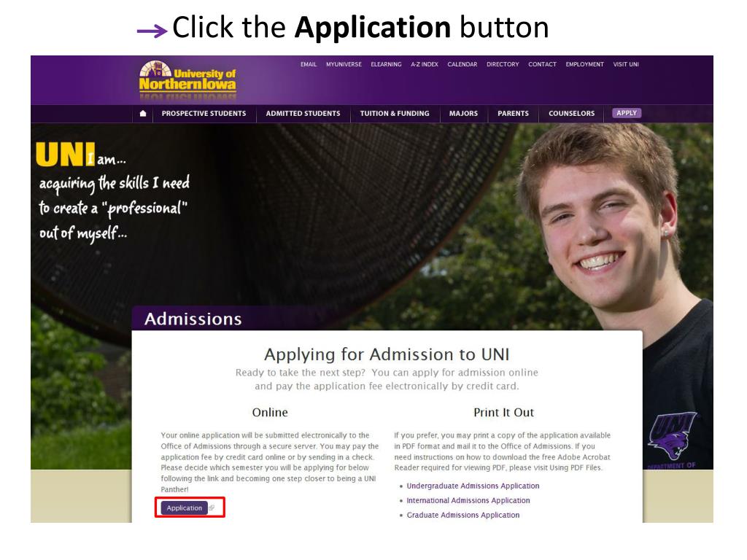Select the Counselors menu item
Screen dimensions: 747x560
point(571,113)
